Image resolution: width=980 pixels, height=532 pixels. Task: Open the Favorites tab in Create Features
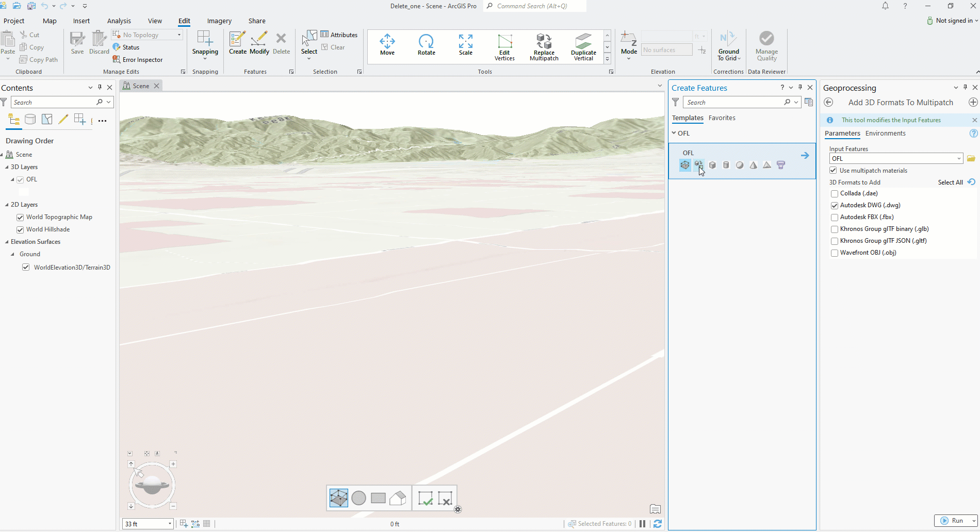click(x=722, y=118)
